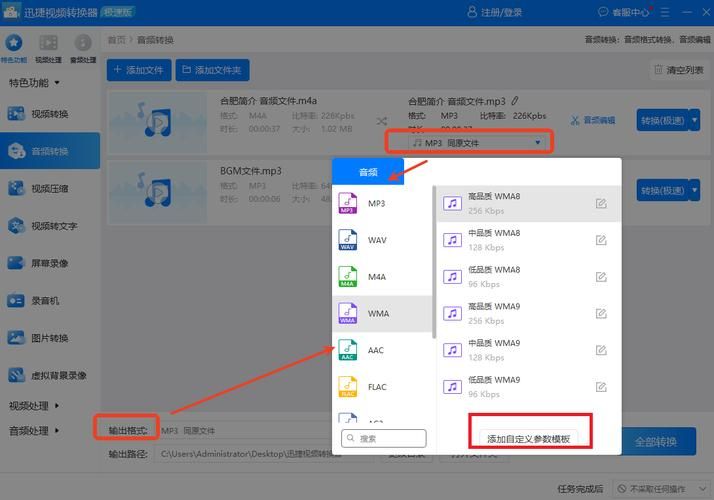Click 添加自定义参数模板 button
This screenshot has width=714, height=500.
click(x=529, y=439)
